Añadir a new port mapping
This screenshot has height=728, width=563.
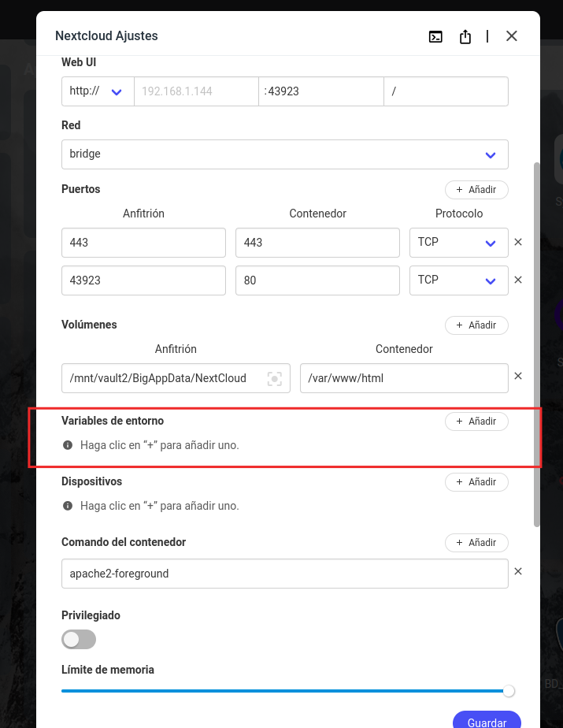click(x=476, y=190)
